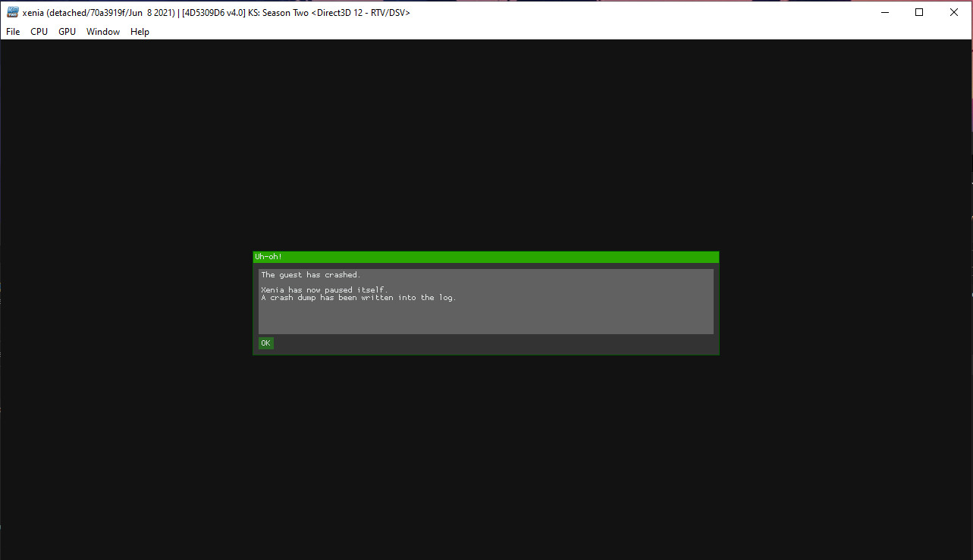The image size is (973, 560).
Task: Dismiss the crash dialog with OK
Action: (x=265, y=343)
